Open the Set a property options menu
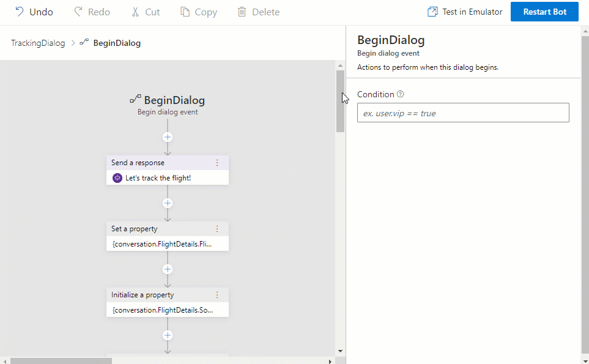Screen dimensions: 589x364 coord(217,229)
